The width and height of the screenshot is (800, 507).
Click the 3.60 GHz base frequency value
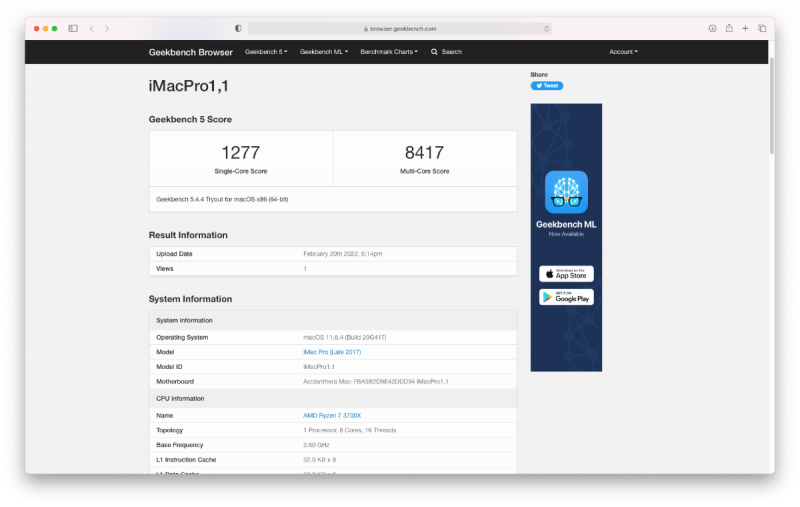coord(316,445)
